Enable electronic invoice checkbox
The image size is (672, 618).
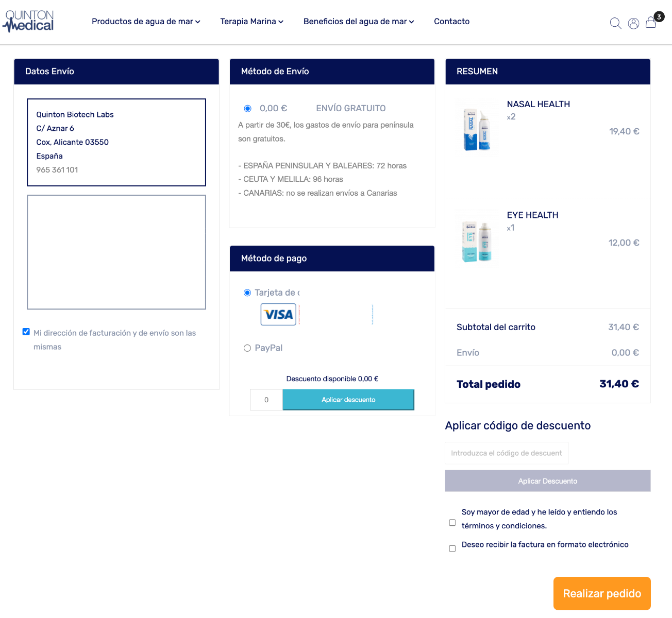(x=452, y=548)
